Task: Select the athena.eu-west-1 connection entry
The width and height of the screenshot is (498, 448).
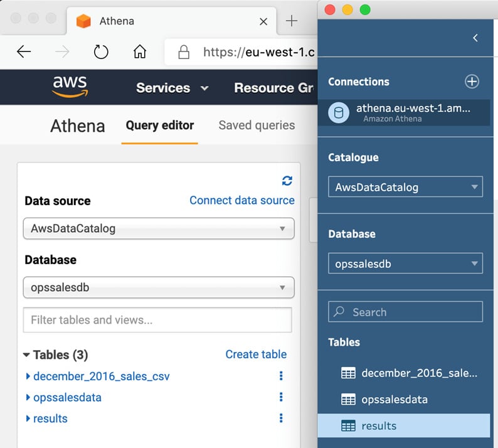Action: (x=404, y=113)
